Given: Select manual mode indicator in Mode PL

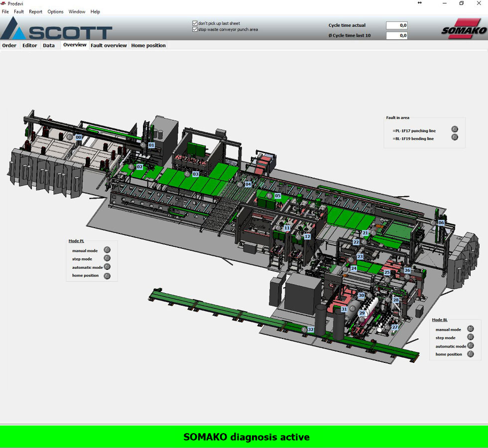Looking at the screenshot, I should (107, 250).
